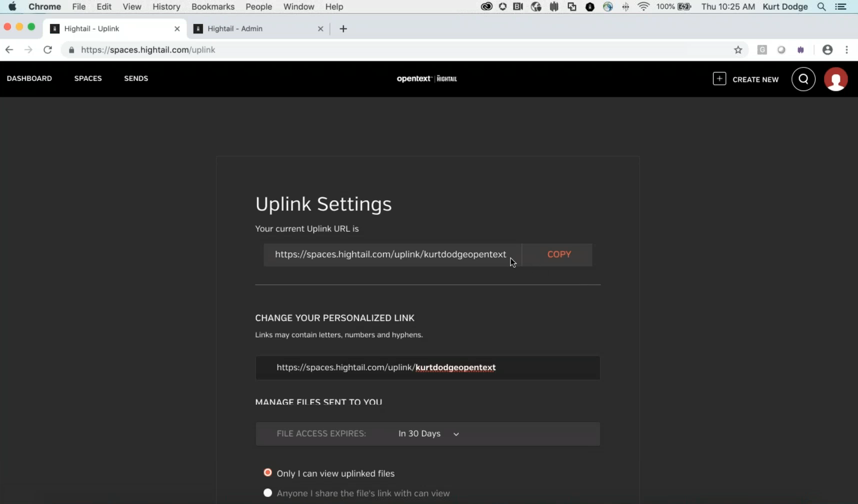The image size is (858, 504).
Task: Open the Grammarly extension icon
Action: 762,50
